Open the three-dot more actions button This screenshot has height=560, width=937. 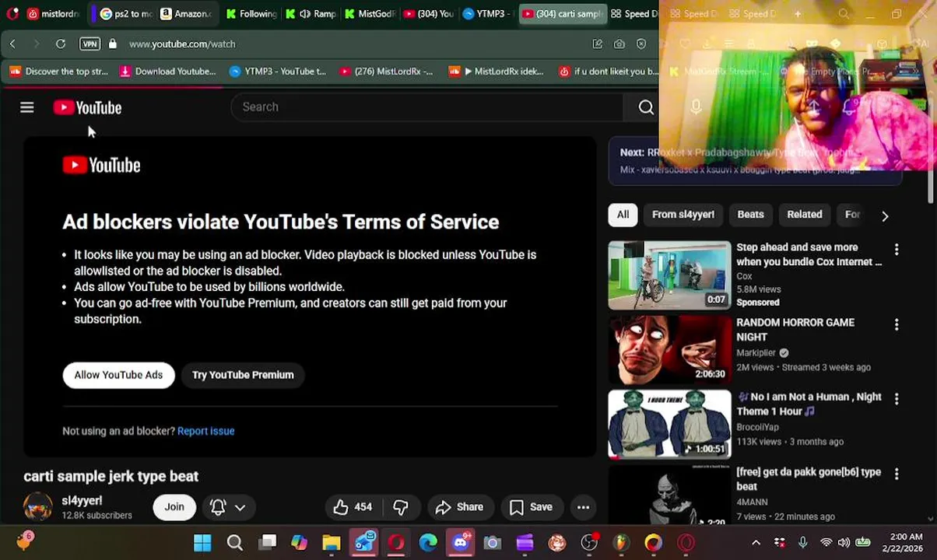(583, 507)
